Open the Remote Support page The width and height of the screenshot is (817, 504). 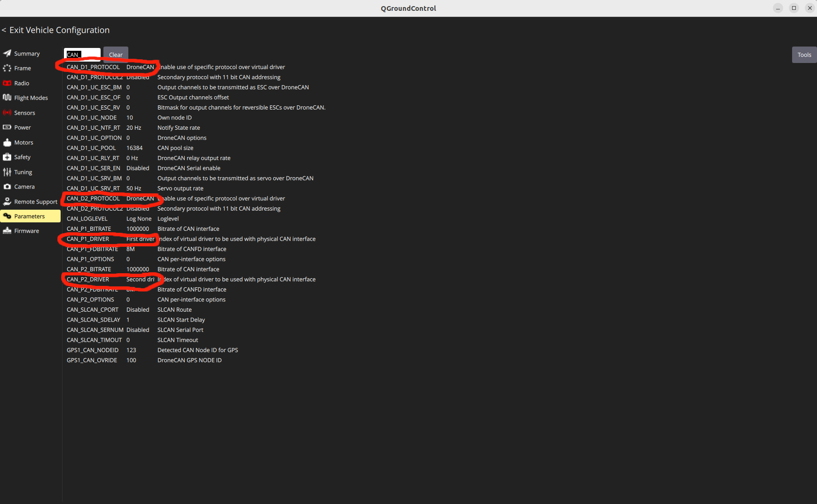tap(35, 202)
